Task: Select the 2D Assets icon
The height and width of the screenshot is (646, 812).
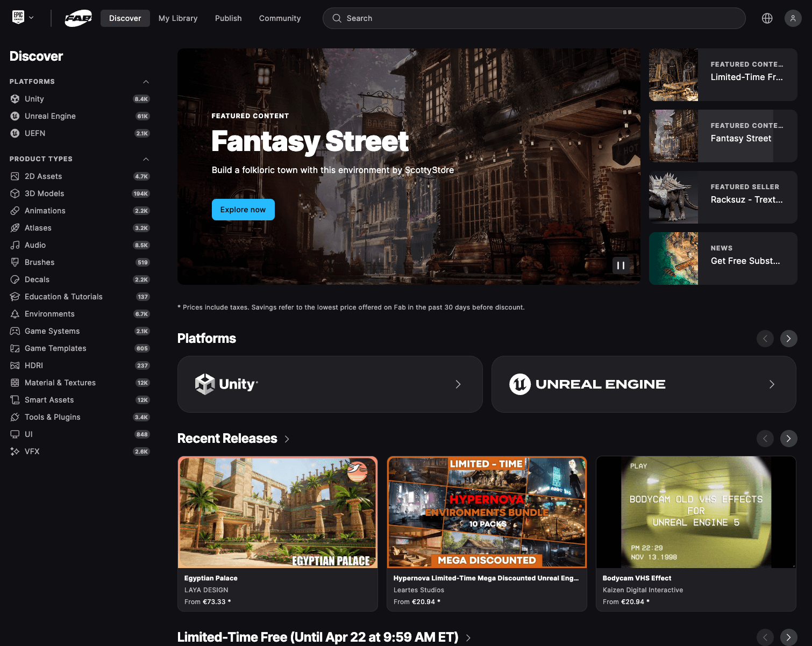Action: coord(15,176)
